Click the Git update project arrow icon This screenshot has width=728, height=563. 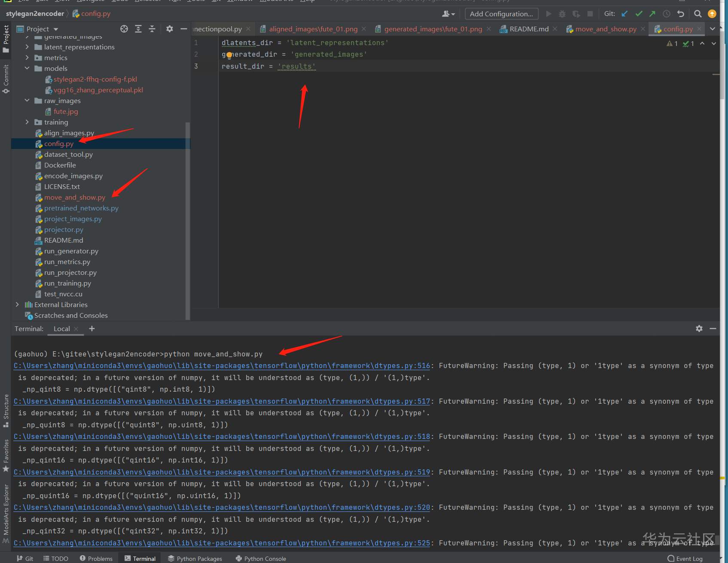[625, 14]
